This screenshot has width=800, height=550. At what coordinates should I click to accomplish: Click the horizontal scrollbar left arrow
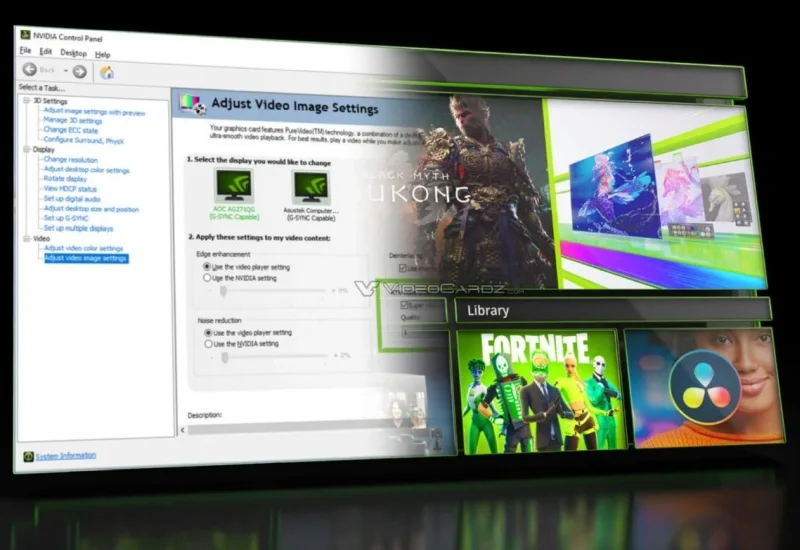[183, 430]
